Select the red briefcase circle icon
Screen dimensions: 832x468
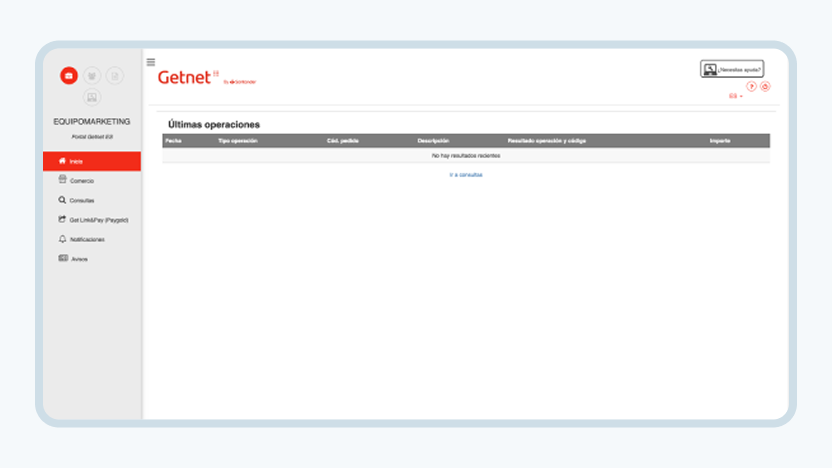point(69,76)
